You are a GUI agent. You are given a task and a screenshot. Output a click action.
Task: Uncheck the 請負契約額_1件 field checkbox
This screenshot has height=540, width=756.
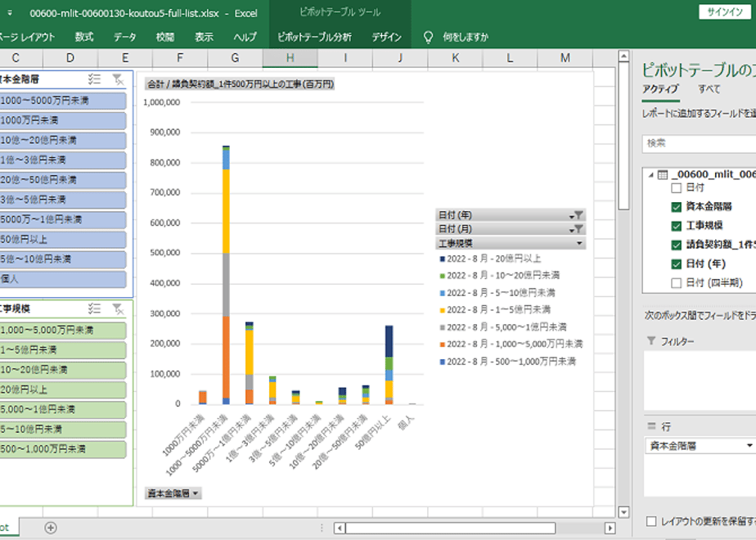676,245
